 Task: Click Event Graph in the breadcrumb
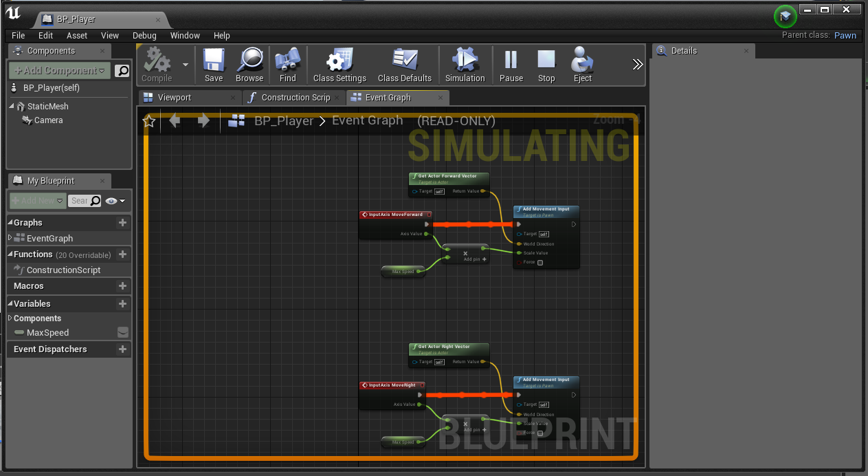(x=367, y=120)
